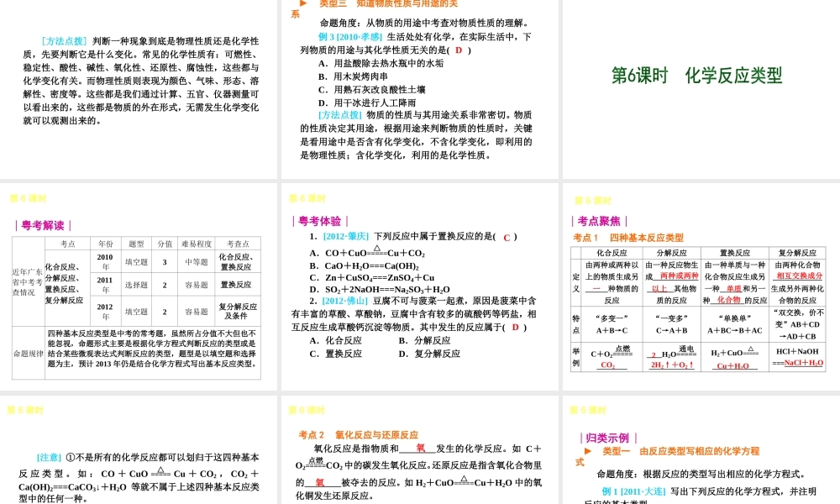Click option A. CO+CuO equation
The image size is (840, 504).
coord(368,253)
